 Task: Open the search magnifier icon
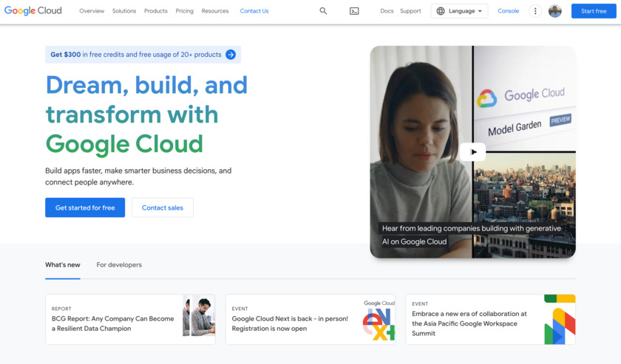[x=323, y=11]
